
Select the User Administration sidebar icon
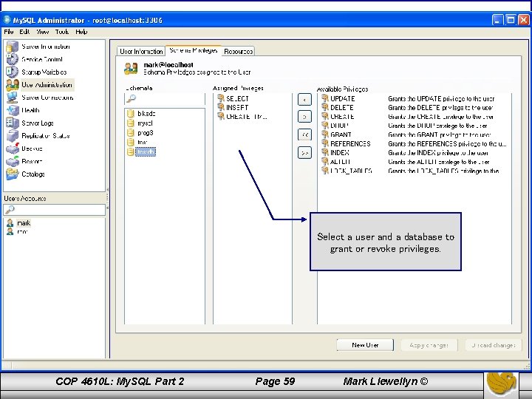(13, 85)
